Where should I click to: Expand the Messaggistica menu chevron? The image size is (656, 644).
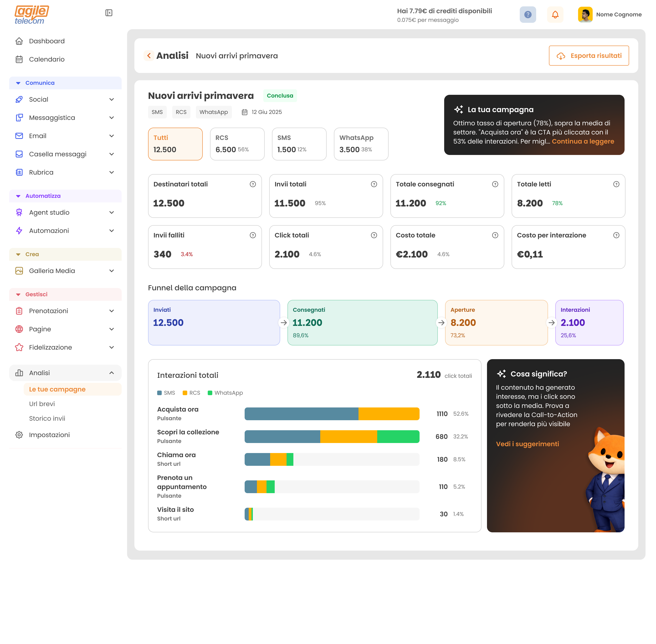(x=112, y=118)
